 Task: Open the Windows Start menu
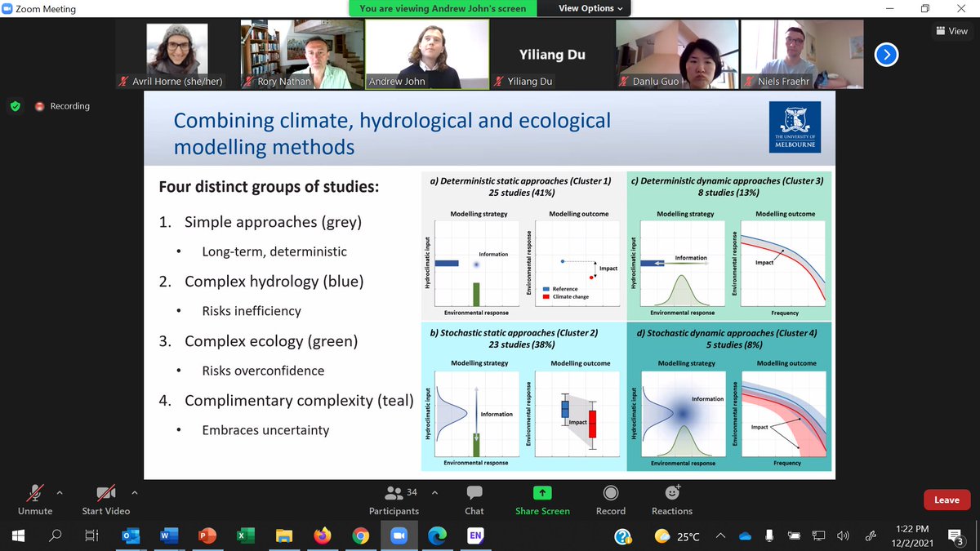(16, 535)
